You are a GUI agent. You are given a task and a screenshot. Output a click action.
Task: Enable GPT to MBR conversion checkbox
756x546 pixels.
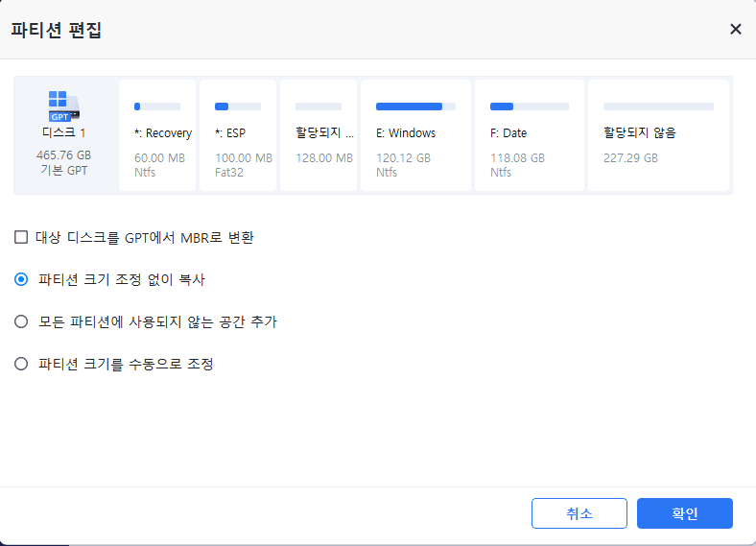point(21,237)
